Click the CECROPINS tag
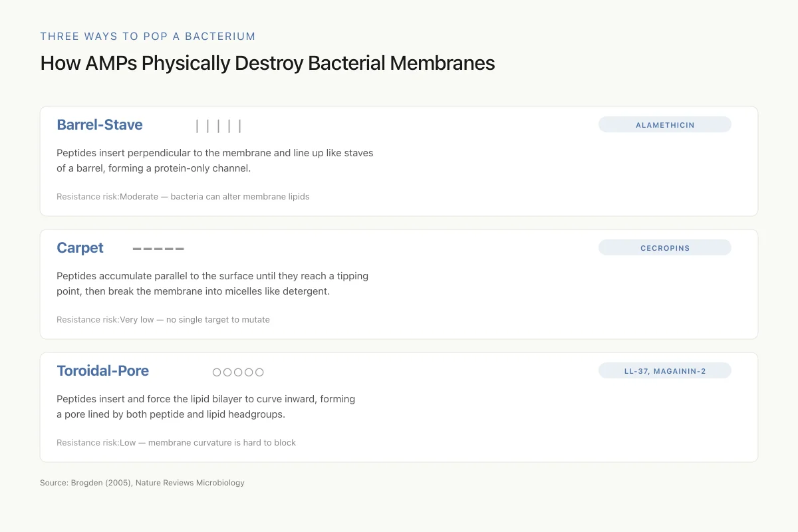This screenshot has width=798, height=532. pyautogui.click(x=665, y=248)
